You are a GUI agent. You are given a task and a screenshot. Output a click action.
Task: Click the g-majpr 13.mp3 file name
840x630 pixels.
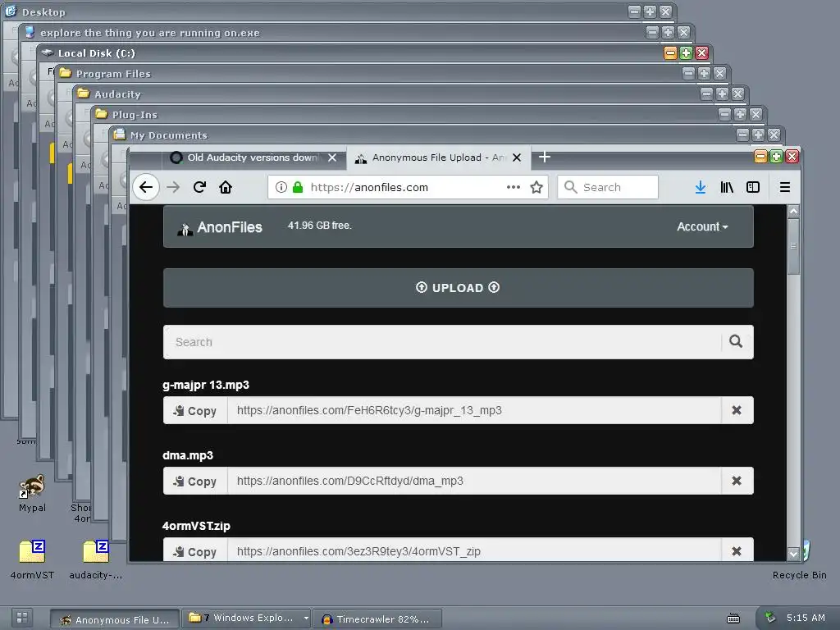pos(206,385)
